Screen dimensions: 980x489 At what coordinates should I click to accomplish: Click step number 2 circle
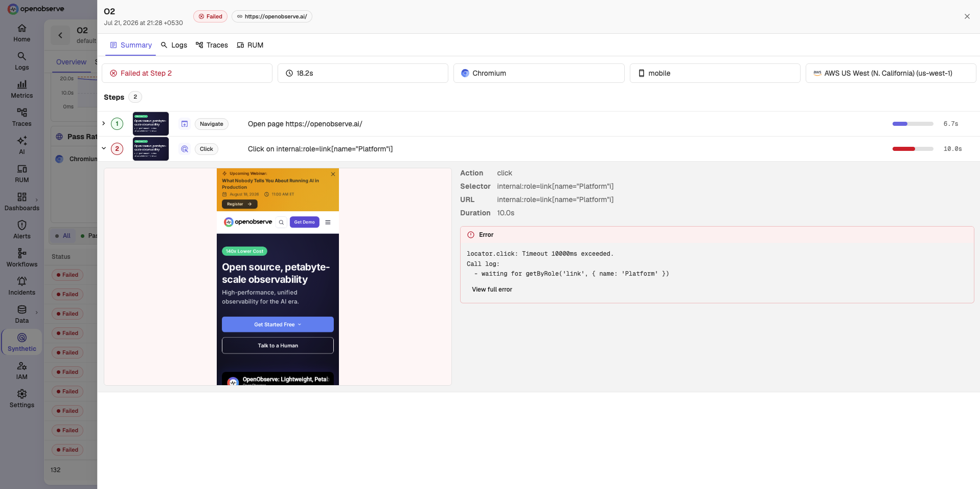pyautogui.click(x=117, y=149)
